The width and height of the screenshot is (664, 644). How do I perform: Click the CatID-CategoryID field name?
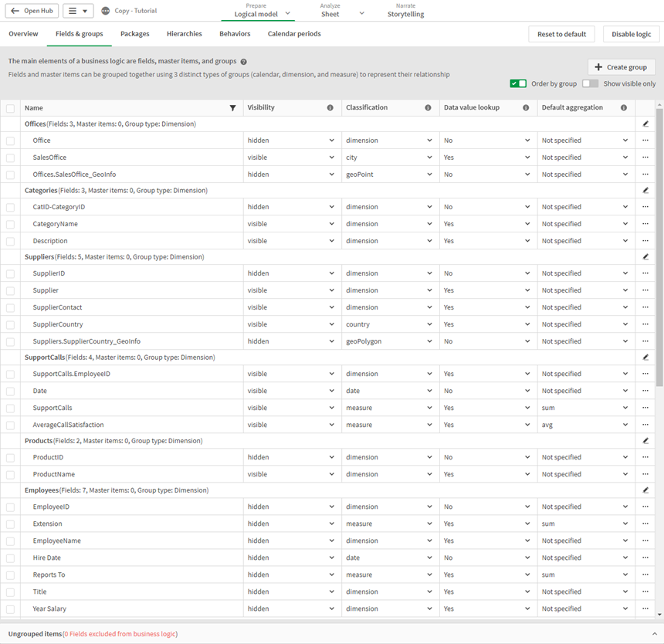(x=59, y=207)
